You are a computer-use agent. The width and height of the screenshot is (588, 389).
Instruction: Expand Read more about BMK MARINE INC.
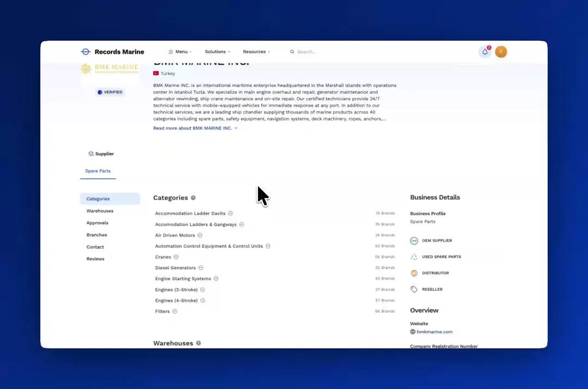(x=195, y=128)
